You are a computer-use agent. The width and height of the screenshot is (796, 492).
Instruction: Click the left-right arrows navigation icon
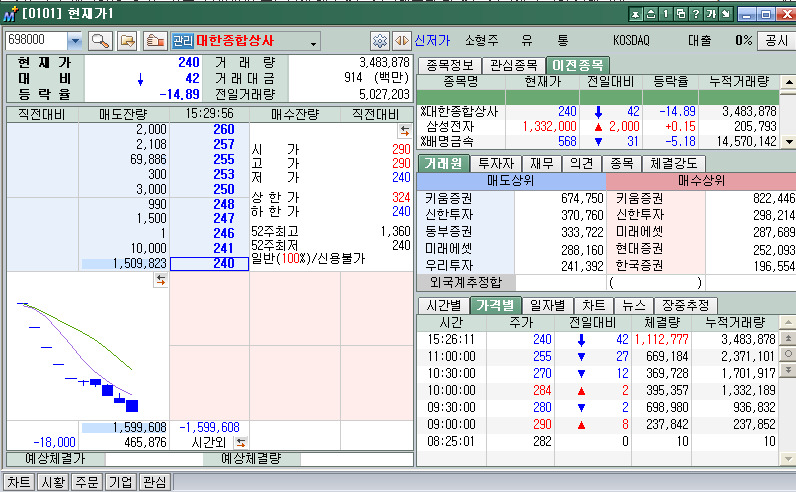coord(402,41)
